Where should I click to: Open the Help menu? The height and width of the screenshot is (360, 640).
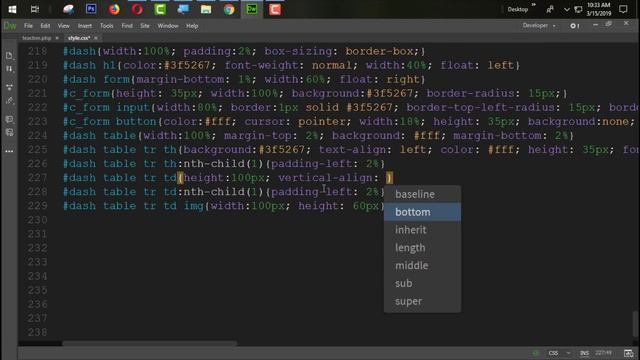(192, 26)
